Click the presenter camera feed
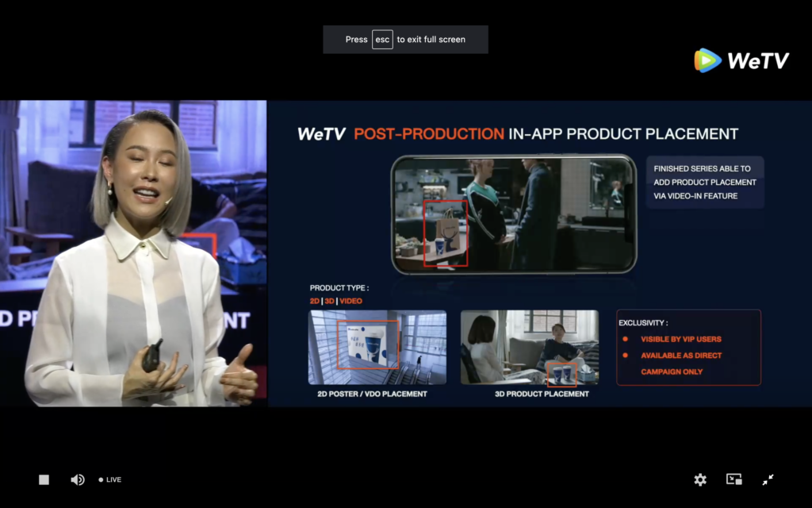The height and width of the screenshot is (508, 812). click(x=133, y=253)
